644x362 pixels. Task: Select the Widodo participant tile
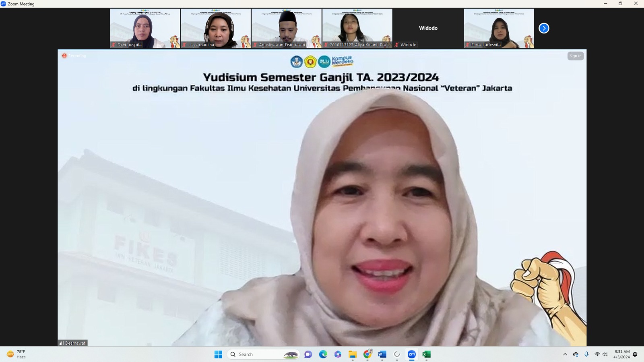pyautogui.click(x=428, y=28)
